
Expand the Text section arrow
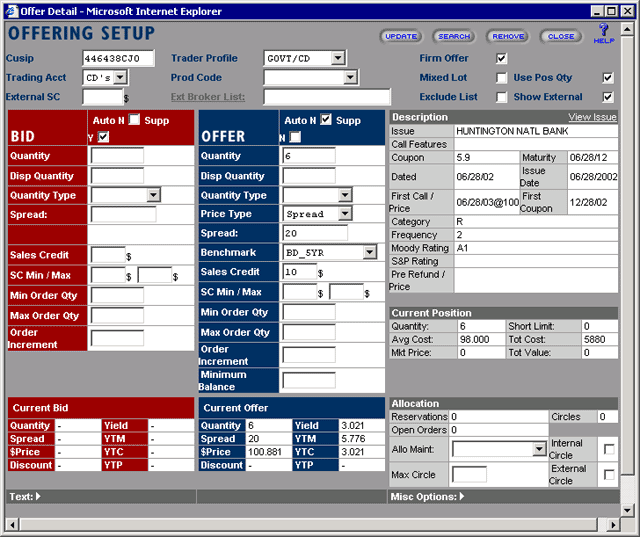tap(38, 496)
